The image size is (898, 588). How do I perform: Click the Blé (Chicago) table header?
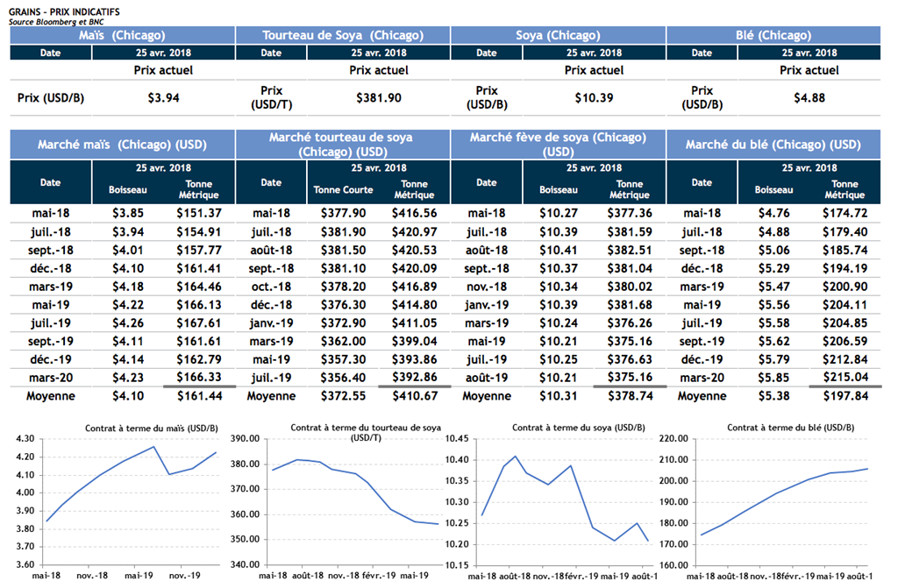coord(772,35)
